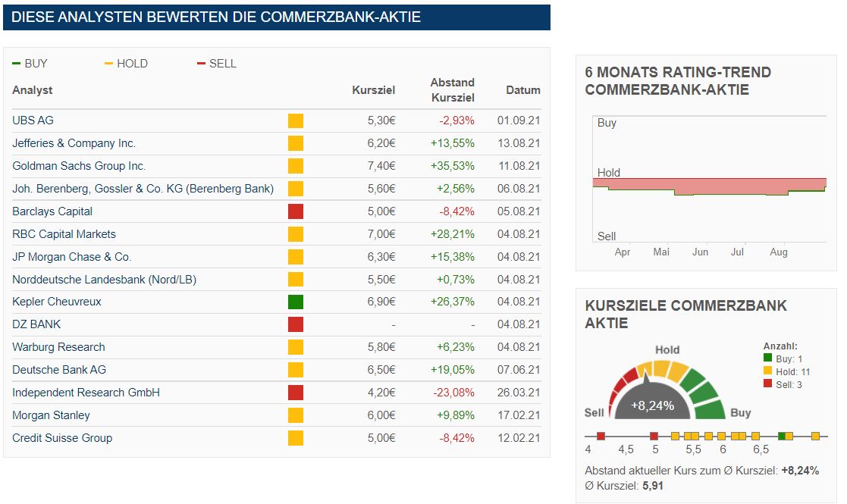The width and height of the screenshot is (847, 504).
Task: Select the yellow Hold icon beside Goldman Sachs
Action: point(295,165)
